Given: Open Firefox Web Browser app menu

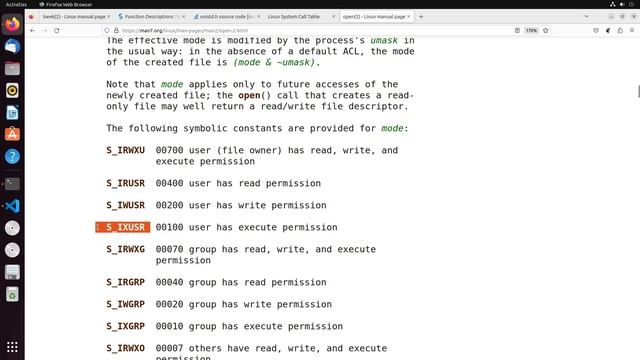Looking at the screenshot, I should [66, 4].
